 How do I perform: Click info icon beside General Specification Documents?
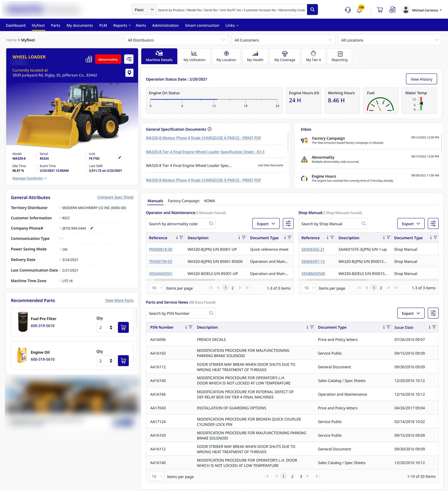pyautogui.click(x=209, y=129)
